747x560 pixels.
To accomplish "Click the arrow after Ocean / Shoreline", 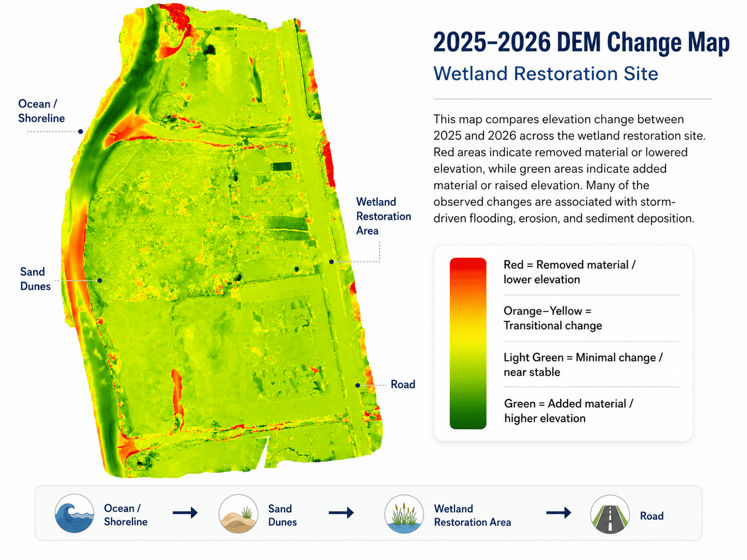I will 185,513.
